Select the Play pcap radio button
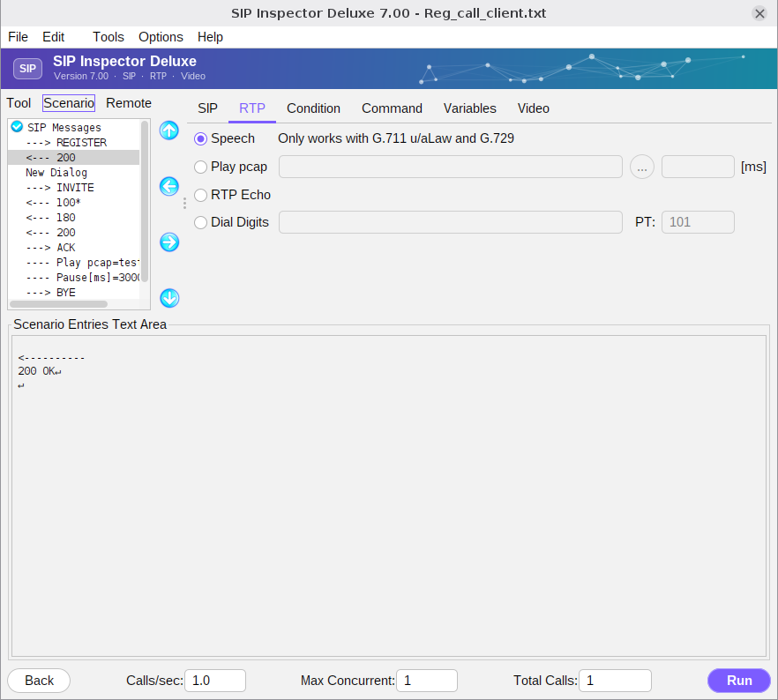 [200, 168]
